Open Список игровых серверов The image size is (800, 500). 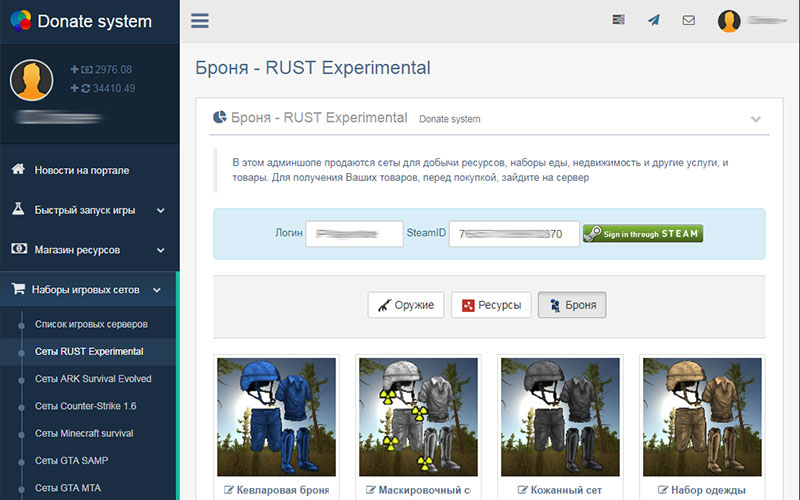coord(91,324)
